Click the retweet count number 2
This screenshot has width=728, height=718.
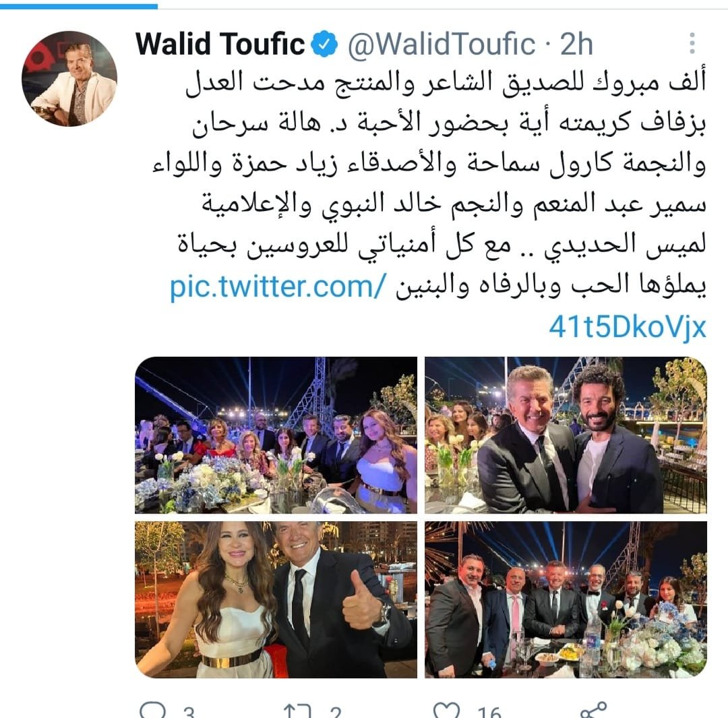pos(335,712)
